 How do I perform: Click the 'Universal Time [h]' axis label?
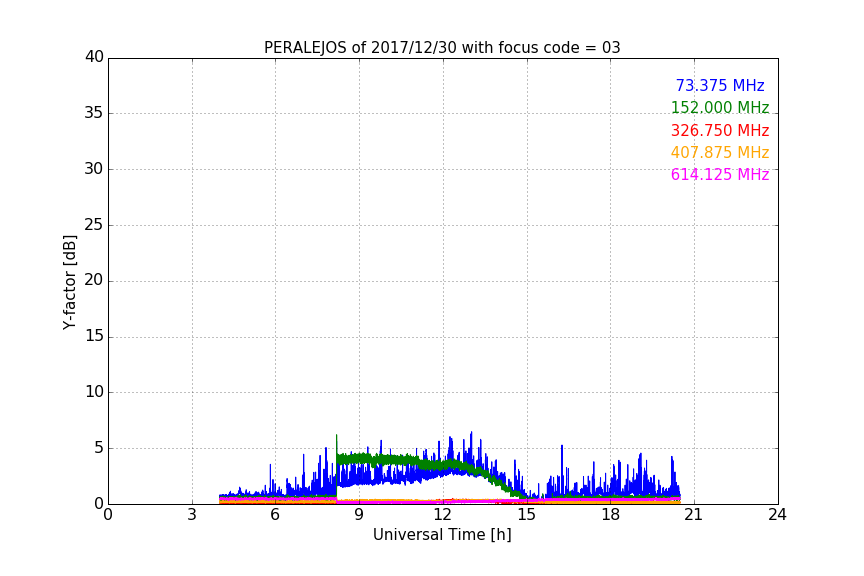pyautogui.click(x=442, y=535)
